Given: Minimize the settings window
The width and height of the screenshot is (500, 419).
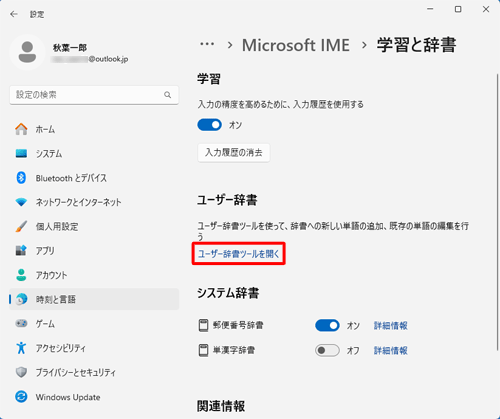Looking at the screenshot, I should click(x=430, y=9).
